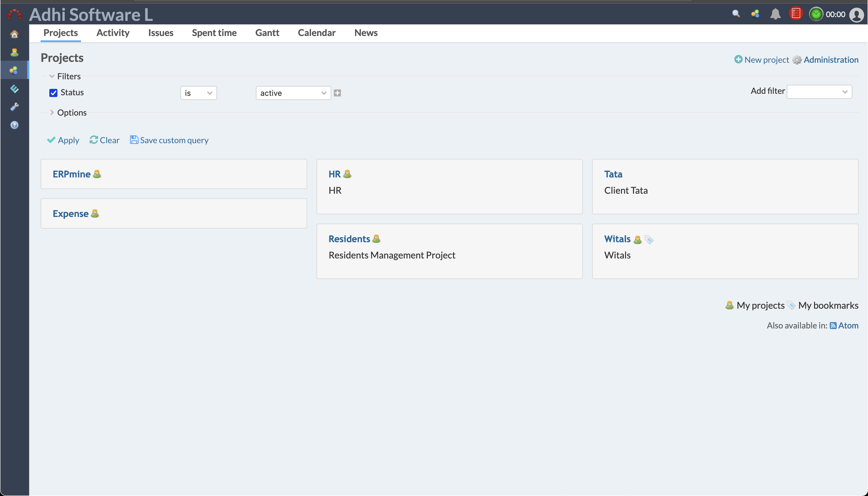Screen dimensions: 868x496
Task: Open the user icon in sidebar
Action: click(14, 52)
